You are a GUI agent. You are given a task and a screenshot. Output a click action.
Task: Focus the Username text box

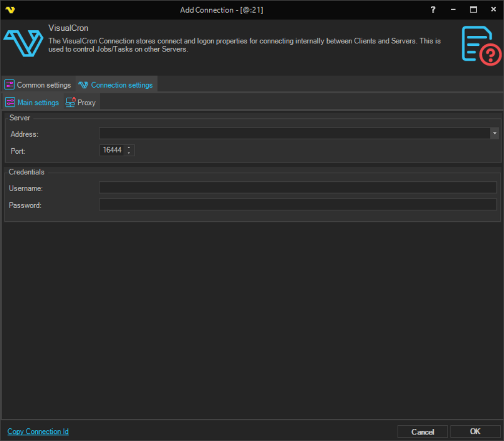point(297,188)
